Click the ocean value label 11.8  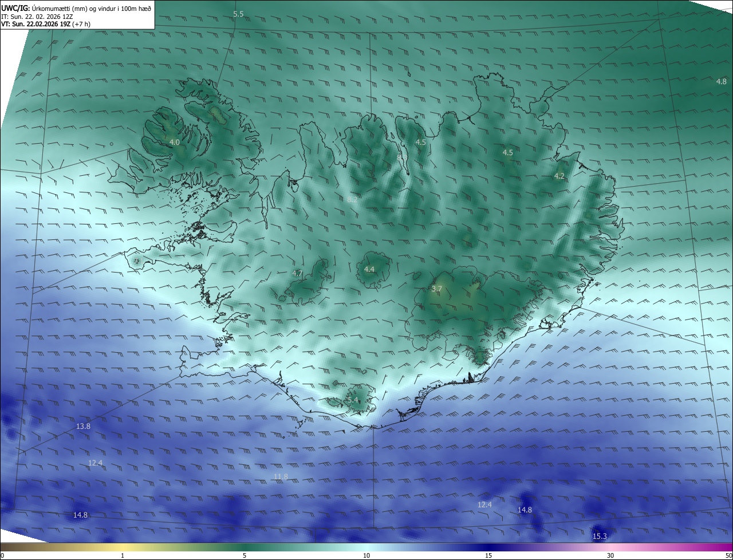point(281,476)
